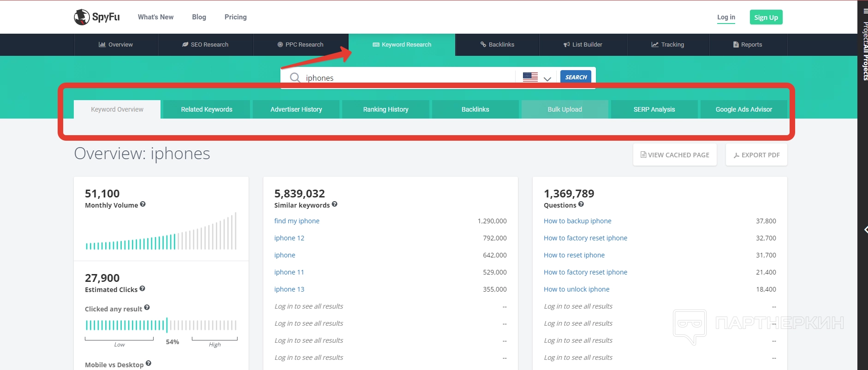Open Backlinks sub-tab under the search box
This screenshot has width=868, height=370.
(475, 109)
